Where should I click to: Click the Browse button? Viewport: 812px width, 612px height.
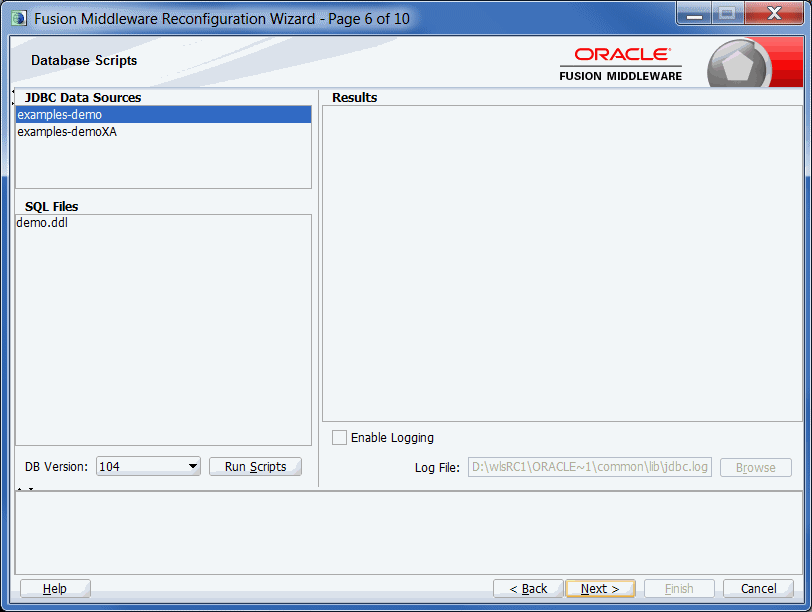tap(756, 468)
